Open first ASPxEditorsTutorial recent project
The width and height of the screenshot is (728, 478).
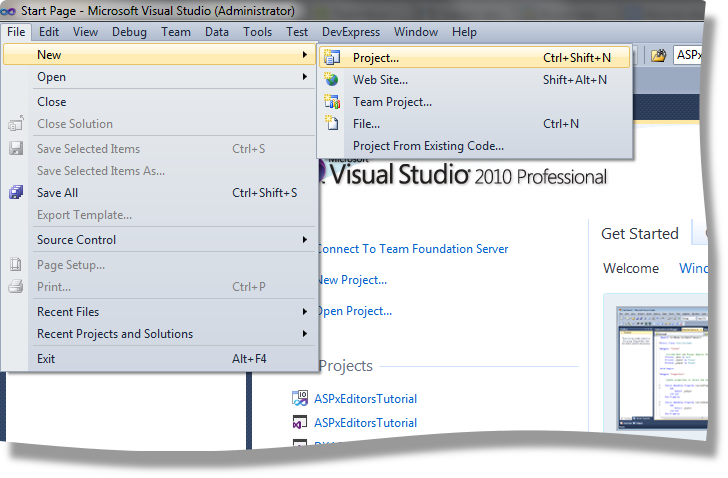(x=365, y=399)
